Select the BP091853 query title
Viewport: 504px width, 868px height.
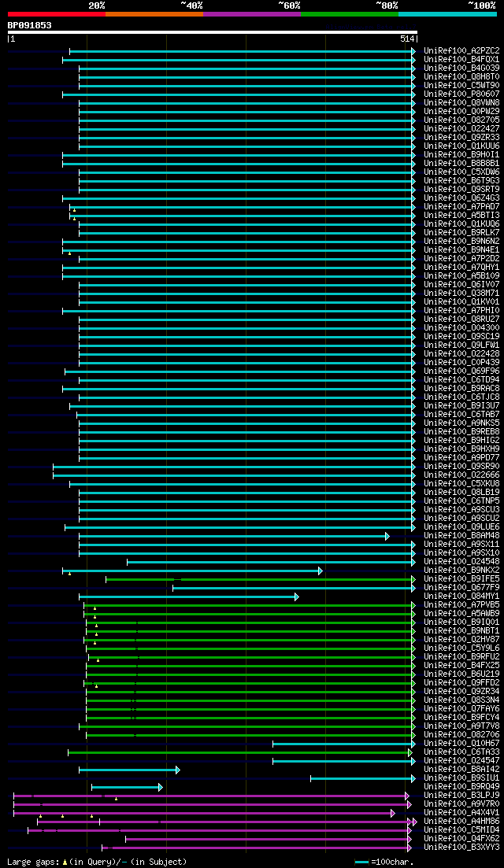[29, 25]
